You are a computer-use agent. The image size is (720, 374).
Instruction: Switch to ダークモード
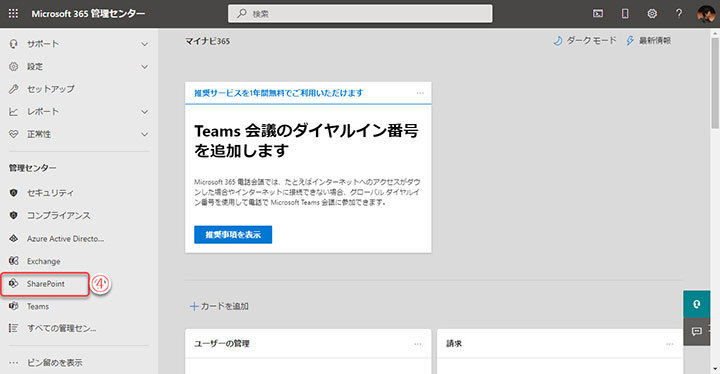[591, 40]
